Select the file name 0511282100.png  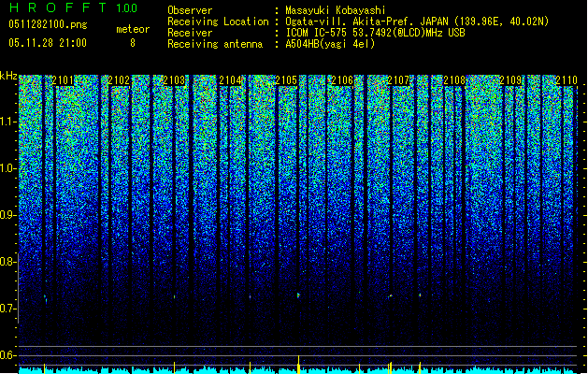(48, 24)
